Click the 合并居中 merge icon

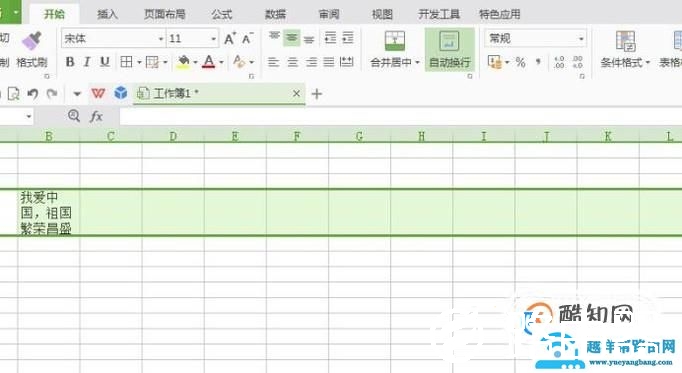(x=394, y=41)
